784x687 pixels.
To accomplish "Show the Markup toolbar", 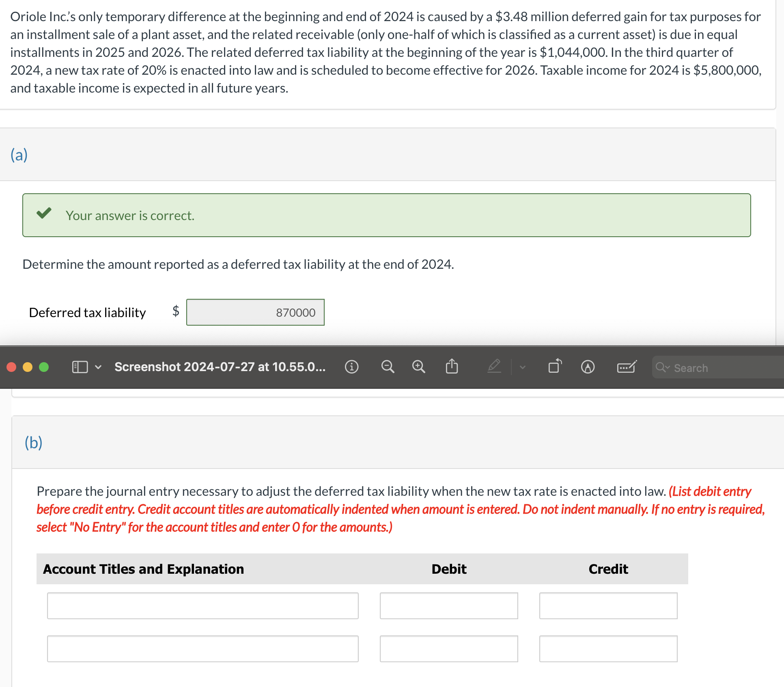I will click(x=626, y=367).
